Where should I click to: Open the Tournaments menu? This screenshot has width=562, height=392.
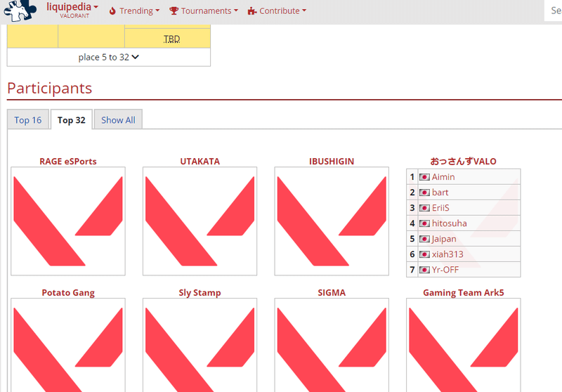(204, 11)
